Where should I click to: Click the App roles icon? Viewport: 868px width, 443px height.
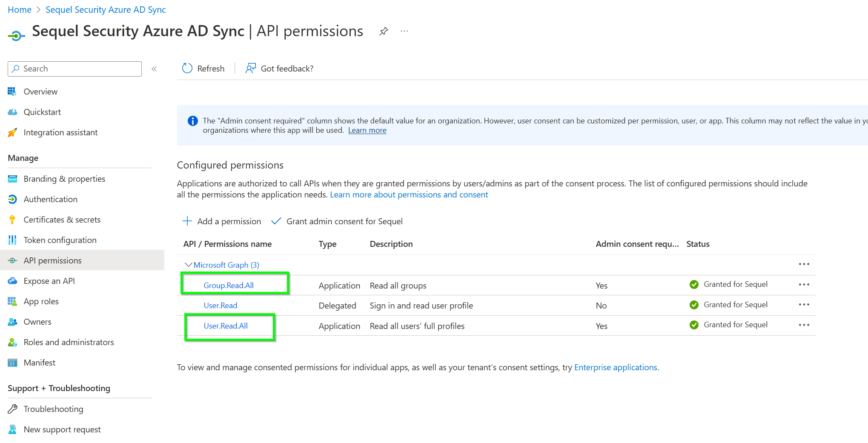(12, 301)
